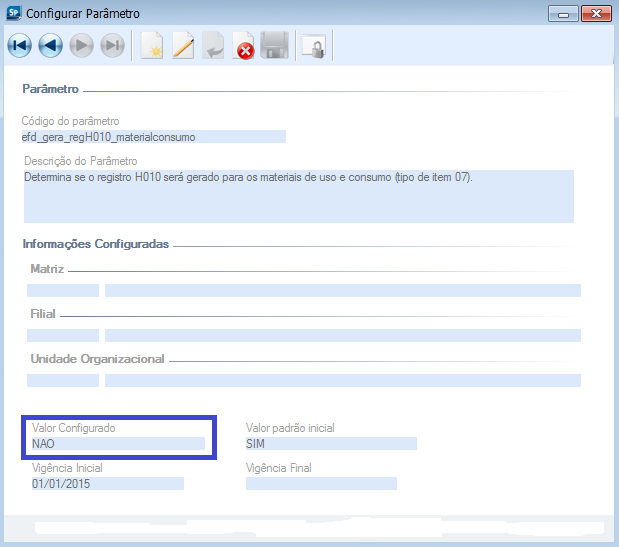Click the Código do parâmetro label

(70, 121)
